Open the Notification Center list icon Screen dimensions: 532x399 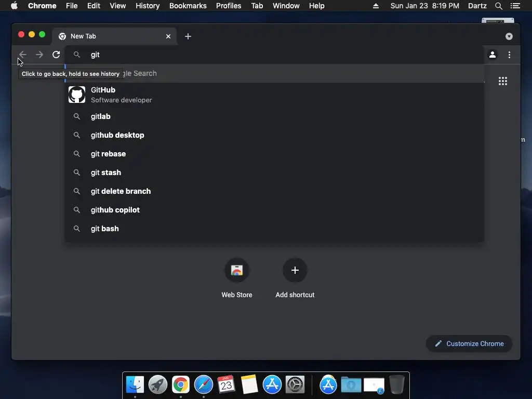click(515, 6)
